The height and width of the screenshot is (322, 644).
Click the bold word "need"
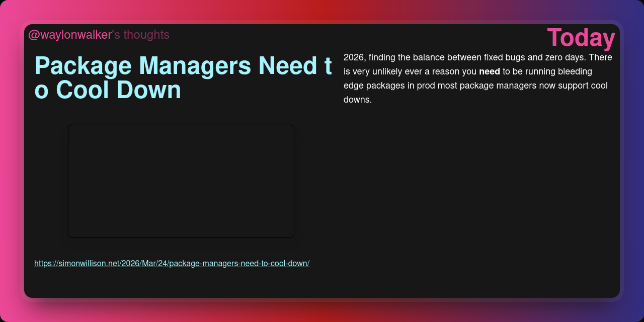(x=489, y=71)
